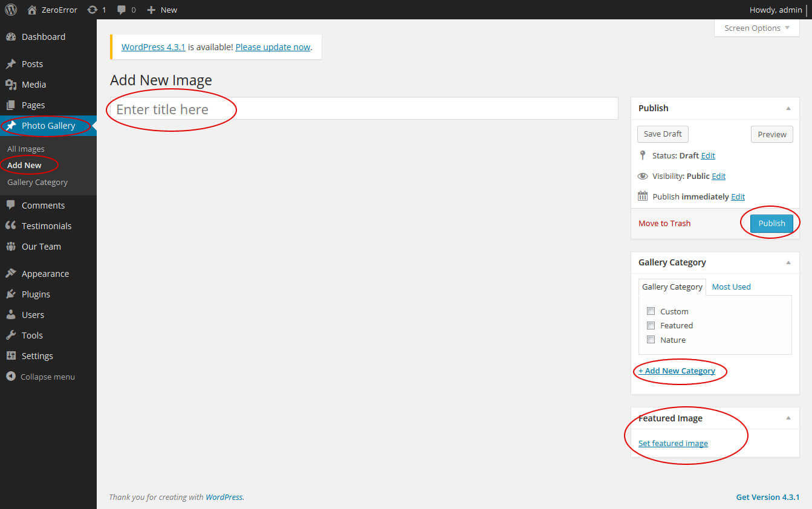The height and width of the screenshot is (509, 812).
Task: Collapse the Featured Image panel arrow
Action: pyautogui.click(x=788, y=418)
